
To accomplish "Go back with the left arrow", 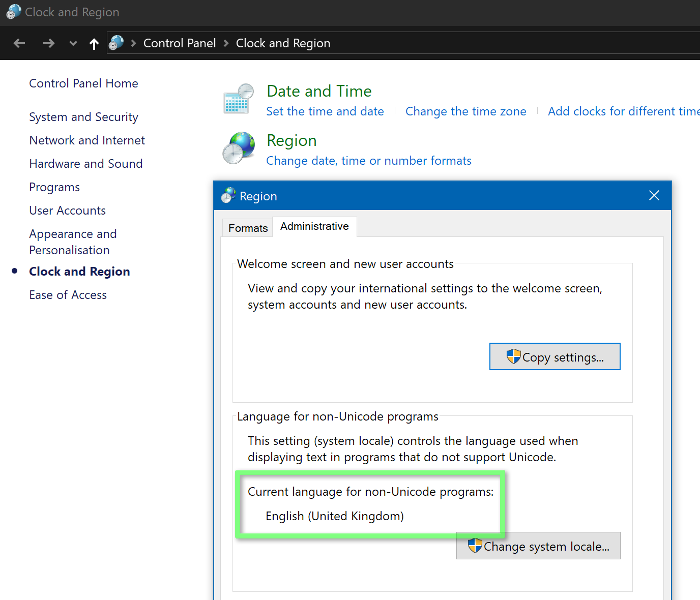I will tap(19, 43).
